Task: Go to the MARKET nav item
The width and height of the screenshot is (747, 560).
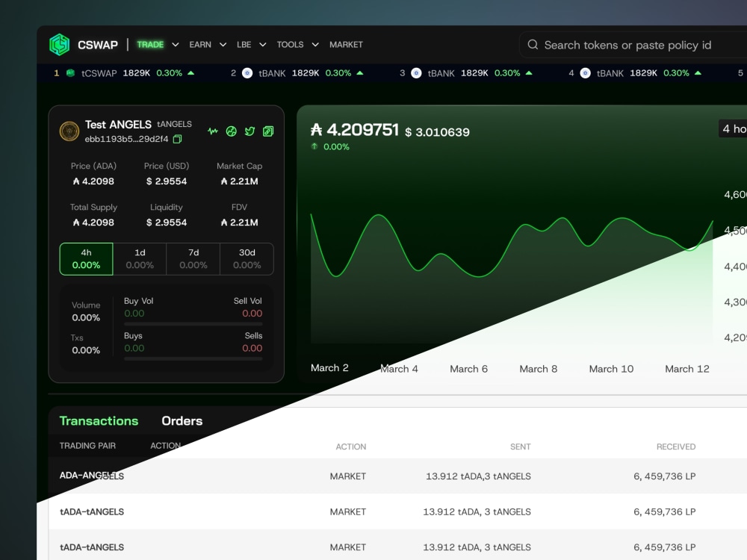Action: (x=346, y=45)
